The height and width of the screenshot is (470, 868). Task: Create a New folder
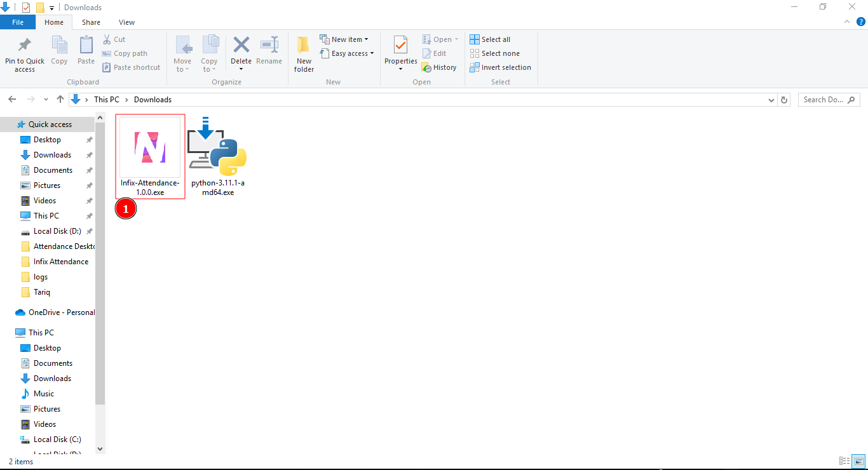[304, 54]
